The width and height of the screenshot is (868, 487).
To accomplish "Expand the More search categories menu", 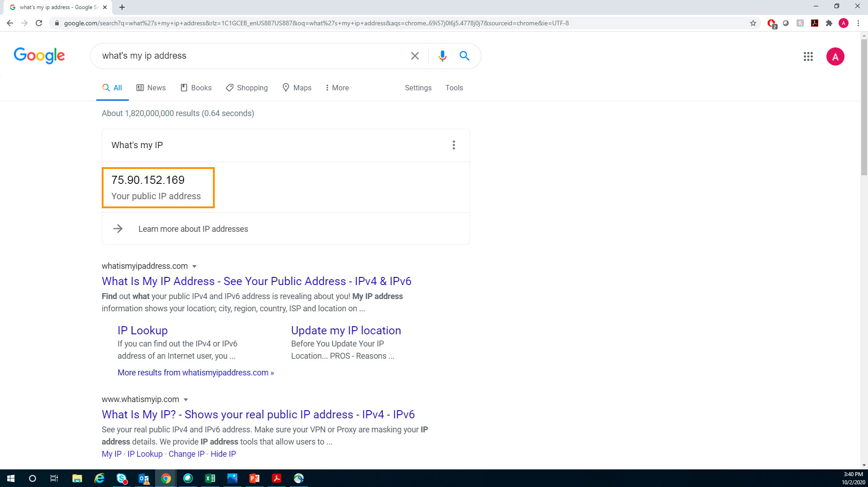I will coord(337,88).
